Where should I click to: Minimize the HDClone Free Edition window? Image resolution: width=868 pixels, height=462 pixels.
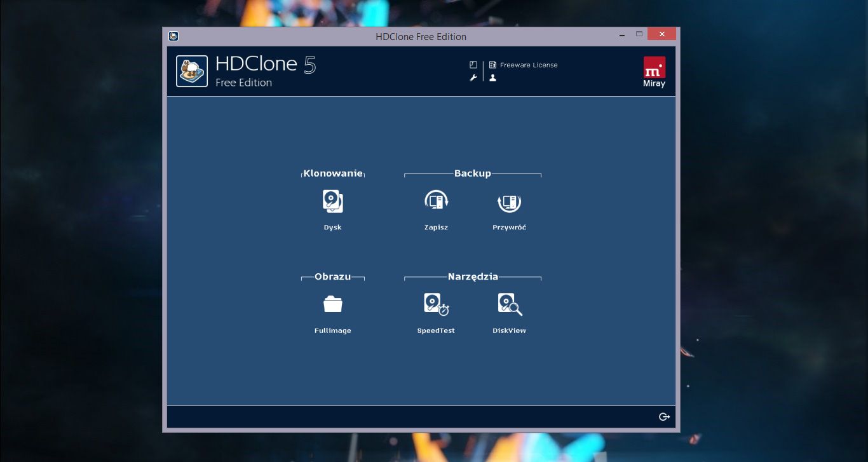click(x=621, y=36)
